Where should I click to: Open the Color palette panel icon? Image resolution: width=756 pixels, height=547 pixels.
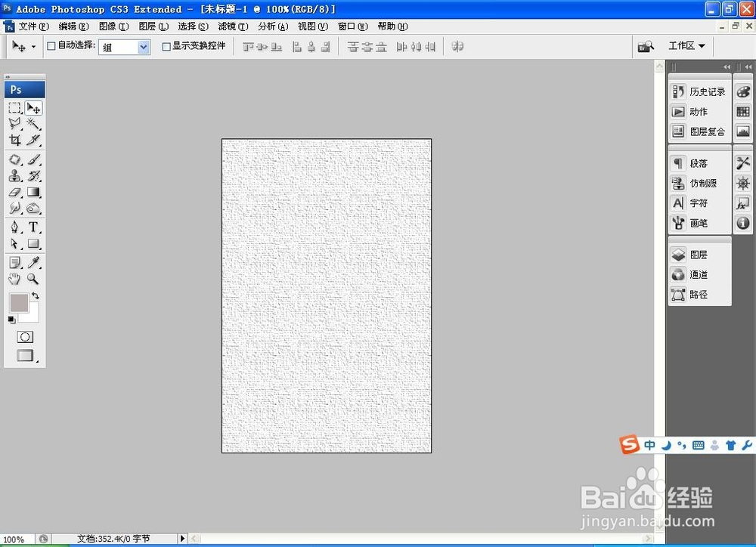743,91
